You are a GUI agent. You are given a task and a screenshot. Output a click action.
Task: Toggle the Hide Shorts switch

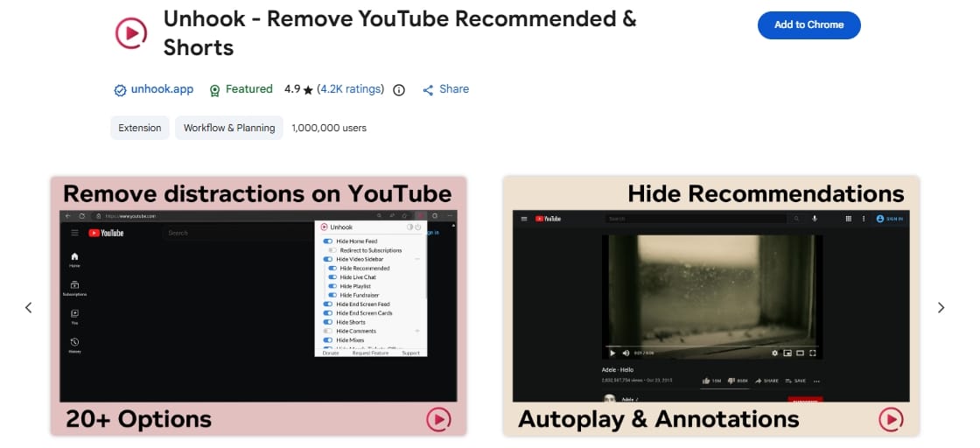coord(328,322)
